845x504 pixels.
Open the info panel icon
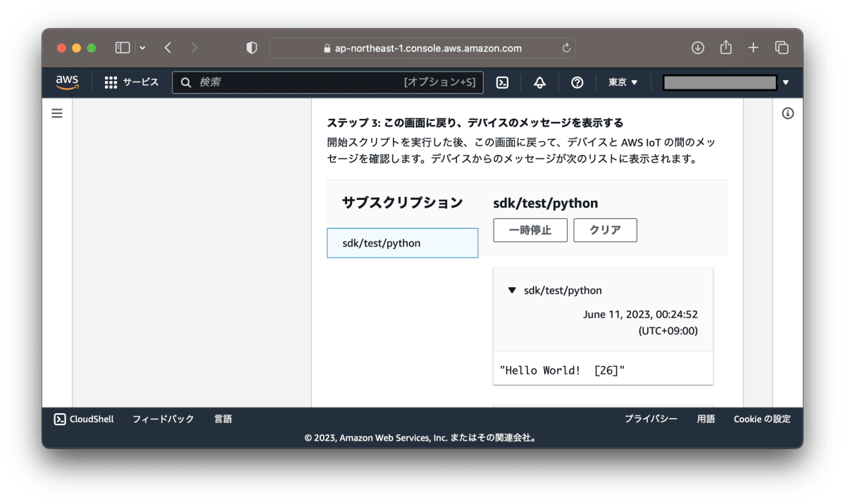point(788,113)
